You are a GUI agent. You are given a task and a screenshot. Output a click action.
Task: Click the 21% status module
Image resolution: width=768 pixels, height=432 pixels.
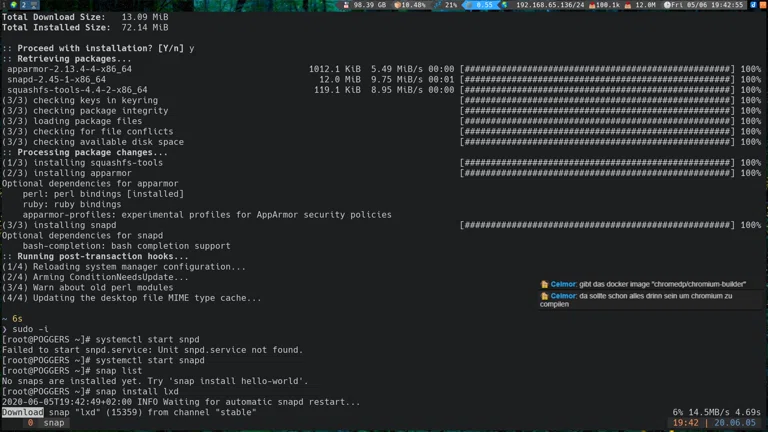pyautogui.click(x=447, y=5)
